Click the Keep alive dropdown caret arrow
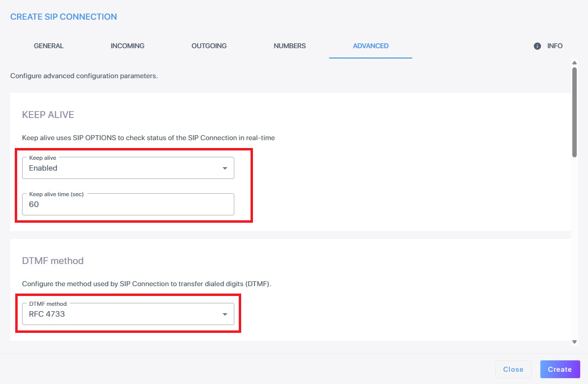This screenshot has width=588, height=384. tap(224, 168)
